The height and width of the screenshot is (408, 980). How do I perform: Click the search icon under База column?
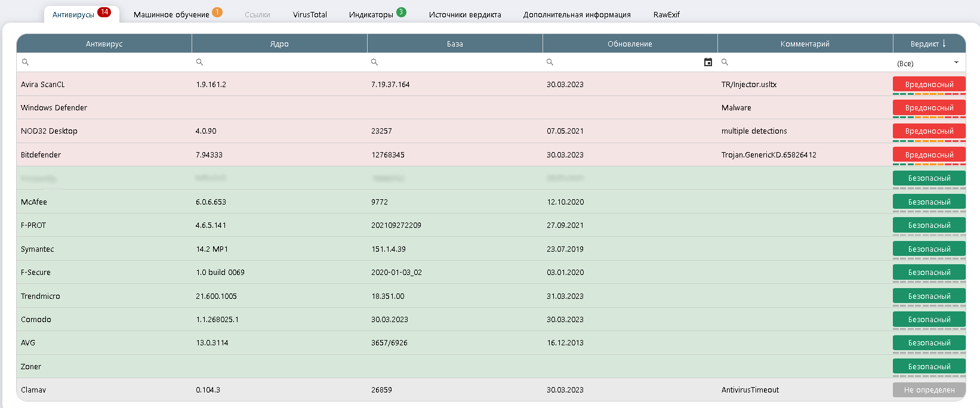(375, 62)
